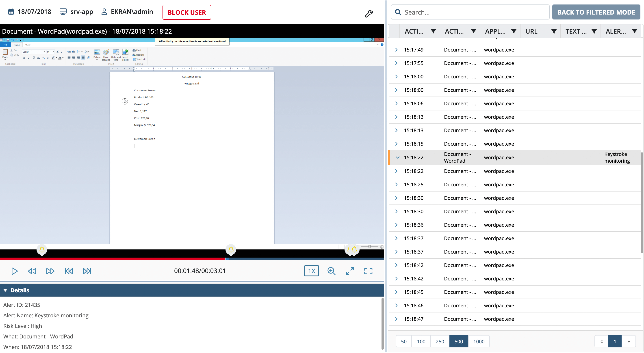The image size is (644, 353).
Task: Collapse the highlighted 15:18:22 Keystroke monitoring row
Action: pyautogui.click(x=397, y=157)
